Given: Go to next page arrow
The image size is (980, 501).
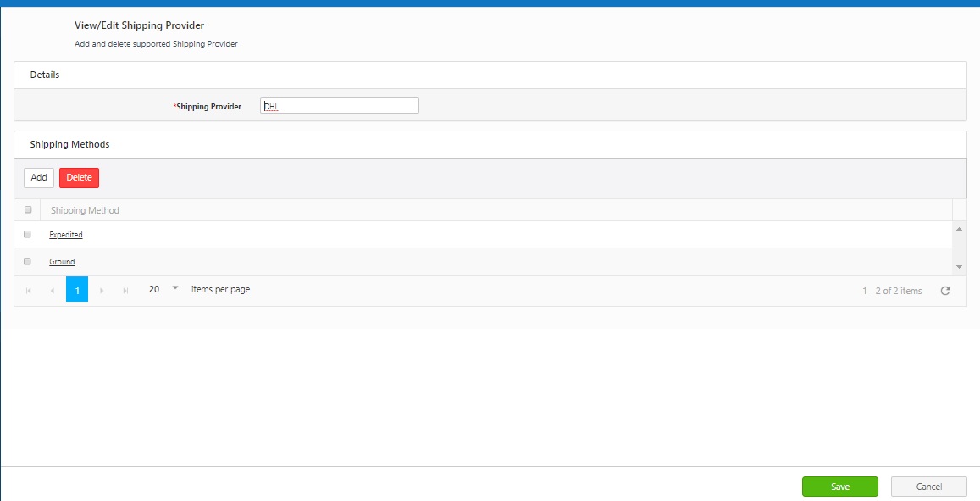Looking at the screenshot, I should 102,290.
